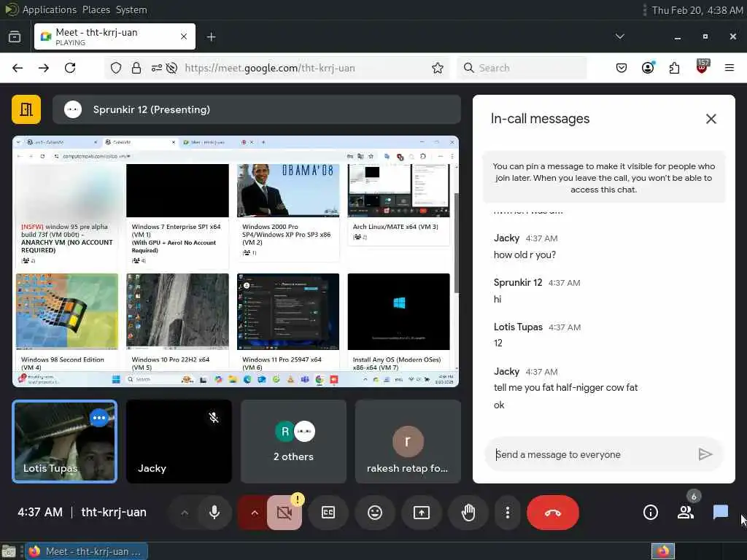Reload the page with refresh icon
This screenshot has width=747, height=560.
click(x=70, y=68)
